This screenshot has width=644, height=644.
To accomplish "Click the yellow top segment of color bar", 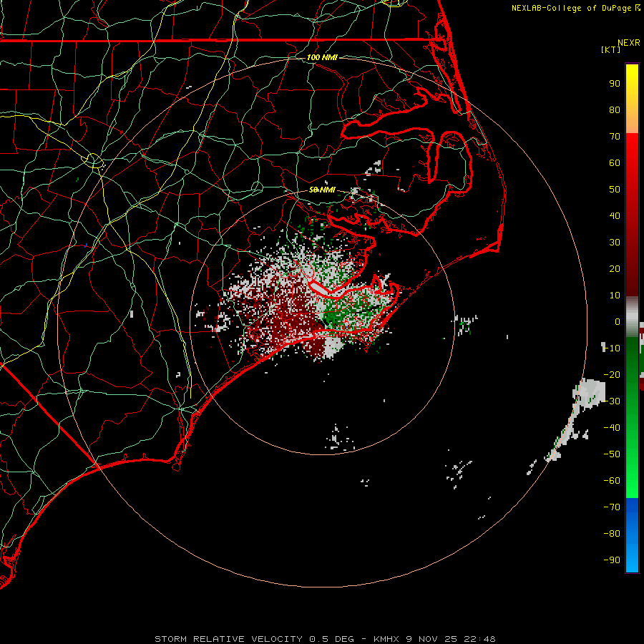I will point(632,99).
